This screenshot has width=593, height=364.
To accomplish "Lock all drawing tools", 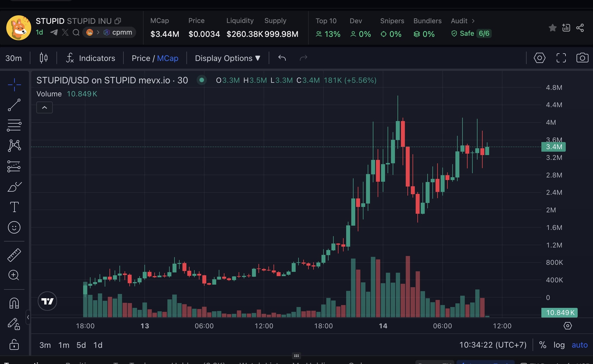I will [x=14, y=344].
